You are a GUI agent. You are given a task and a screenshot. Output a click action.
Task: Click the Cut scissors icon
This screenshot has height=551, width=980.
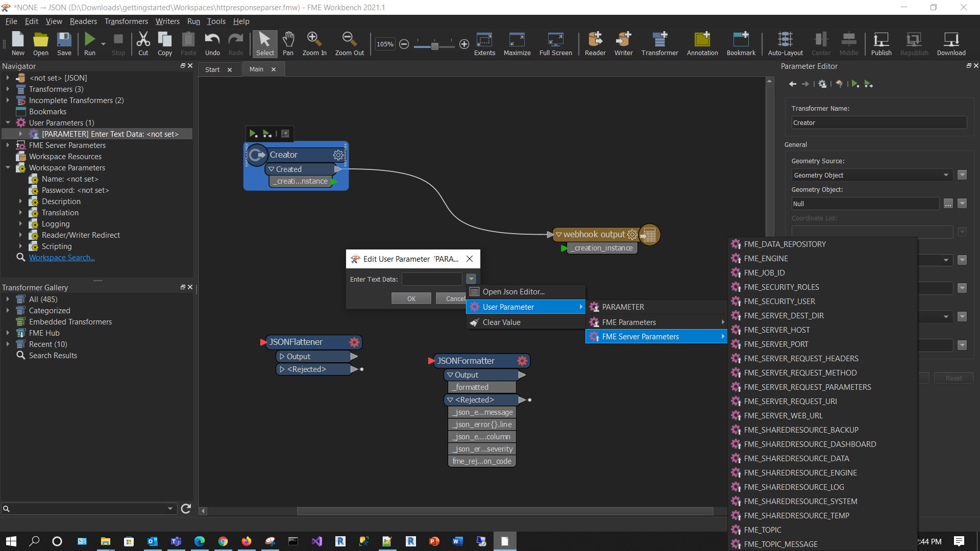[143, 43]
